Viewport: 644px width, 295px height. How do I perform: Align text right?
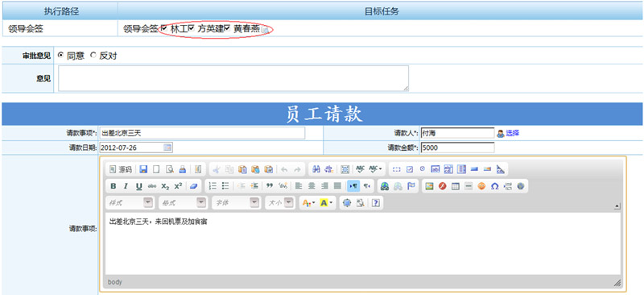coord(325,186)
